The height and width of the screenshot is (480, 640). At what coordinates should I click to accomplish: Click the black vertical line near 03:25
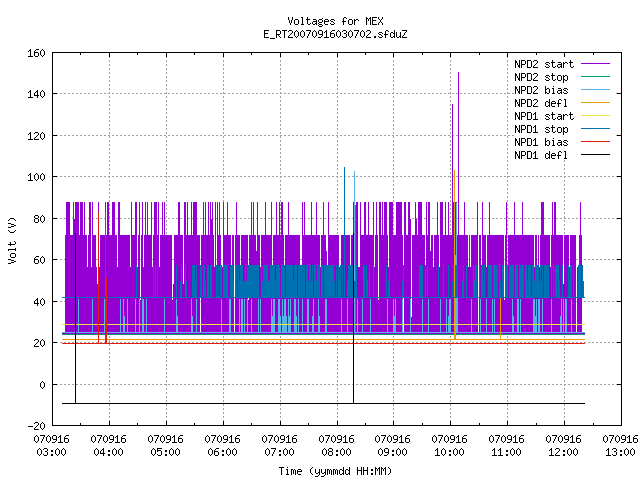pyautogui.click(x=76, y=318)
